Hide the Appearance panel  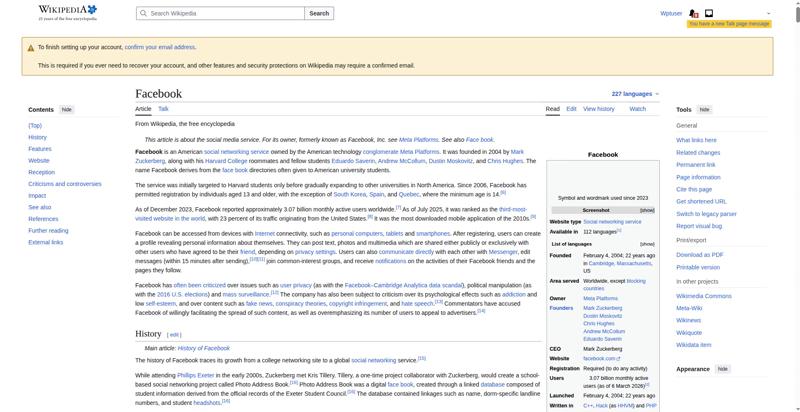pos(722,369)
